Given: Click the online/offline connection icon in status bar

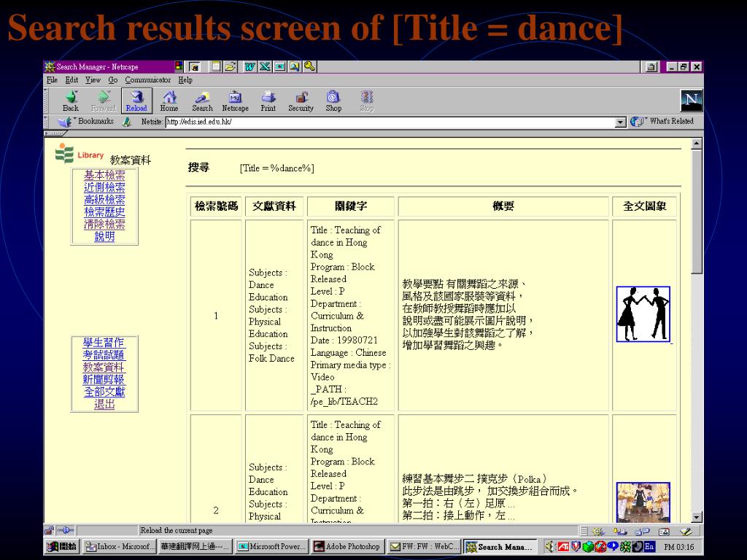Looking at the screenshot, I should click(65, 531).
